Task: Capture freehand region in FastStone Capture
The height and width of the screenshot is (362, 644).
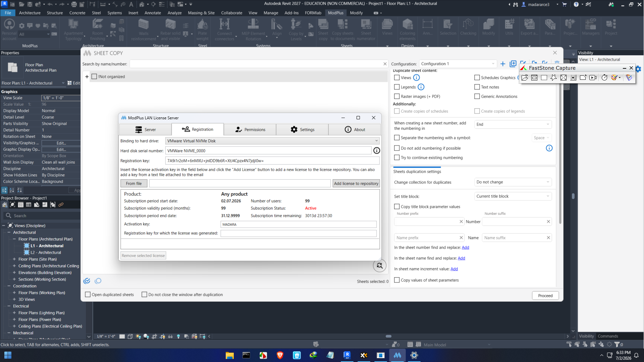Action: click(x=554, y=77)
